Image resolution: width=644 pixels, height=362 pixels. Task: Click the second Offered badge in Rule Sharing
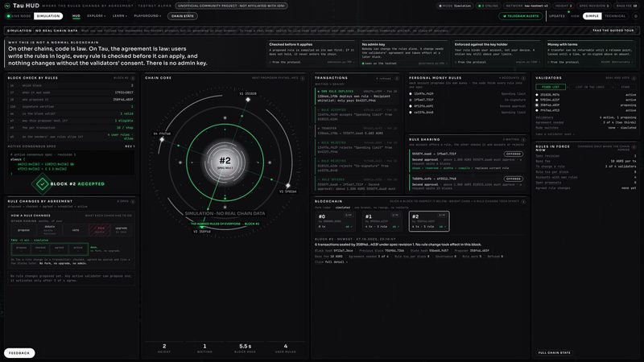[513, 179]
